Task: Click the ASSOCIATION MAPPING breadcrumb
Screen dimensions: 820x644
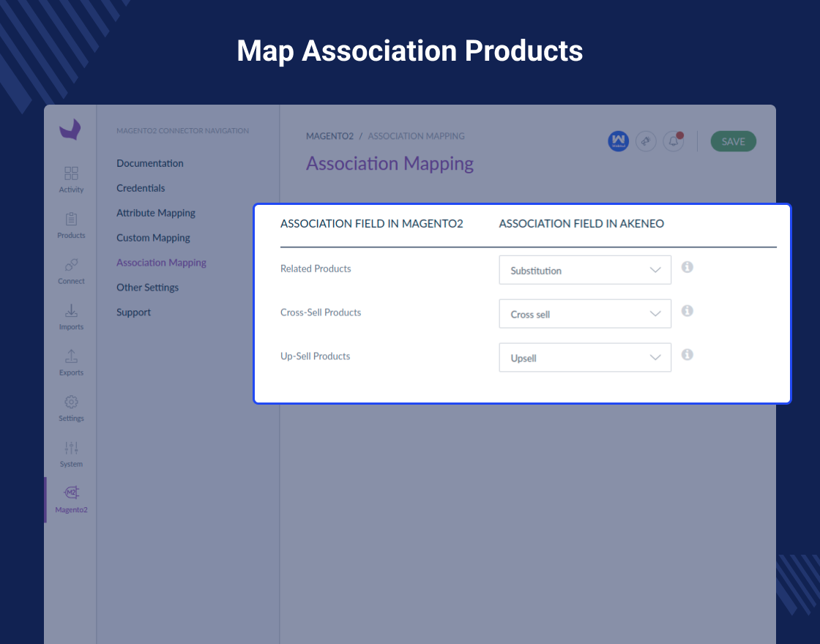Action: pos(417,136)
